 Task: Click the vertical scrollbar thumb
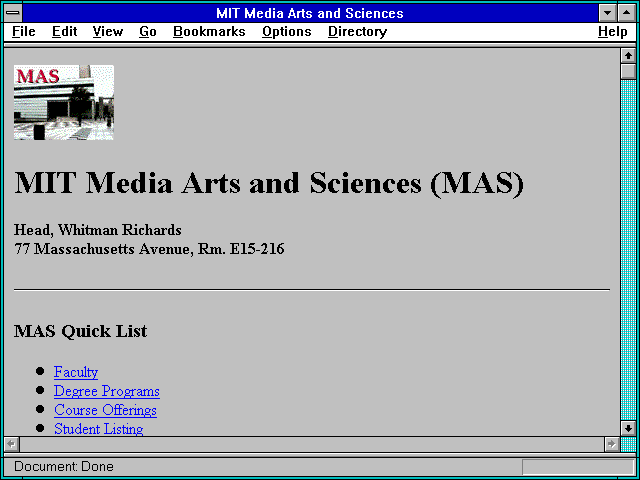[x=628, y=71]
